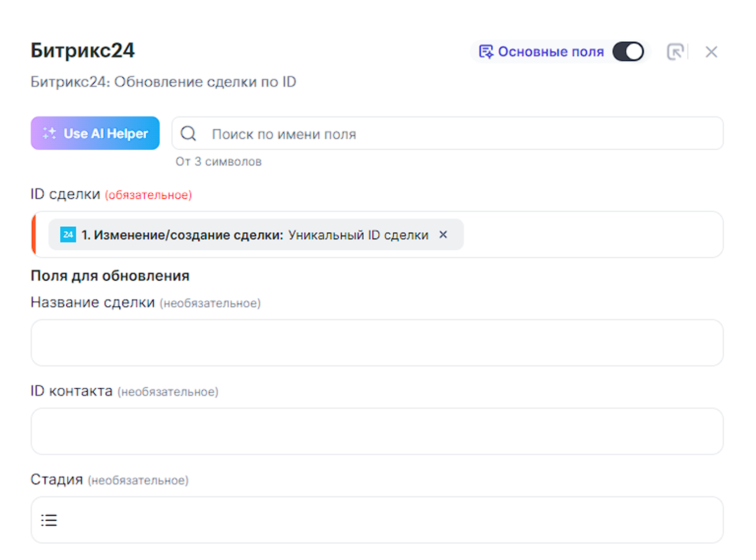Click the pop-out arrow icon beside close

click(675, 52)
